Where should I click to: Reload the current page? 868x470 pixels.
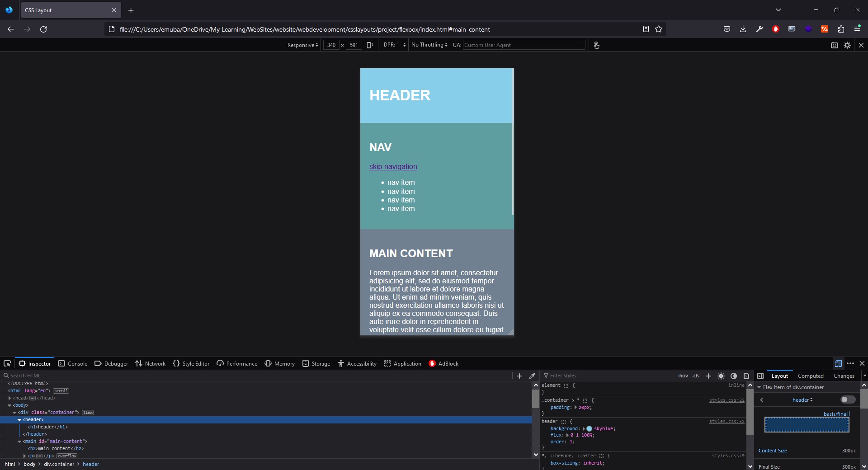point(43,29)
